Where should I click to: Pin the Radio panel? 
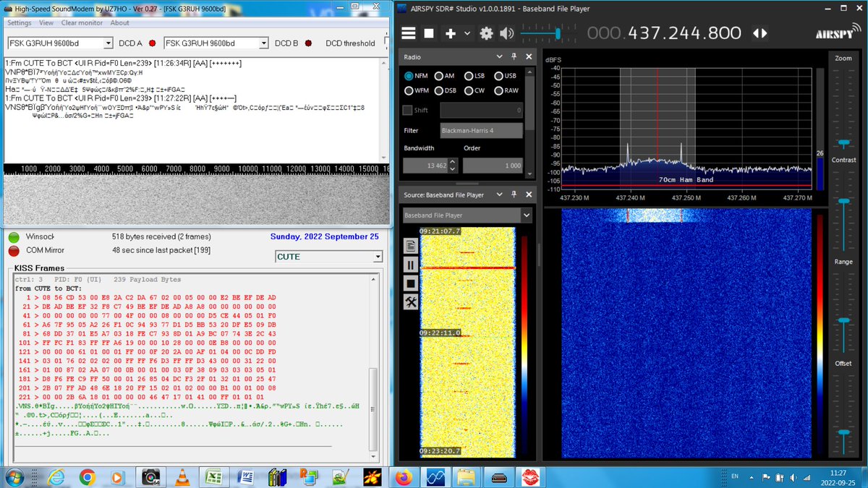pyautogui.click(x=514, y=56)
